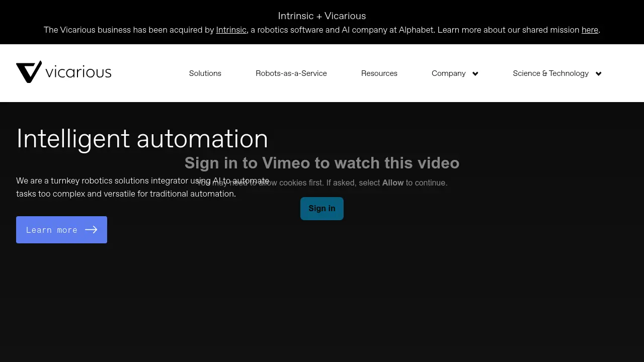Click the Vicarious logo
This screenshot has height=362, width=644.
(x=64, y=72)
